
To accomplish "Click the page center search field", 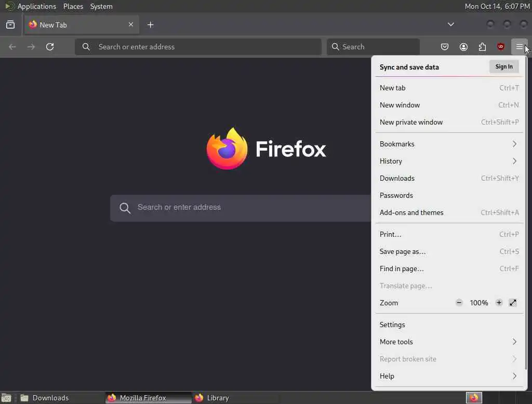I will (x=241, y=208).
